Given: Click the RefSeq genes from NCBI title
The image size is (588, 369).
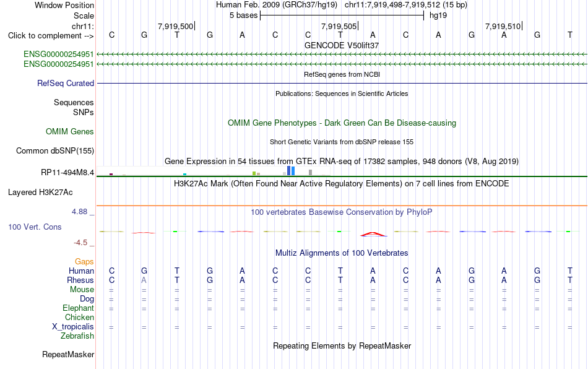Looking at the screenshot, I should pyautogui.click(x=342, y=74).
